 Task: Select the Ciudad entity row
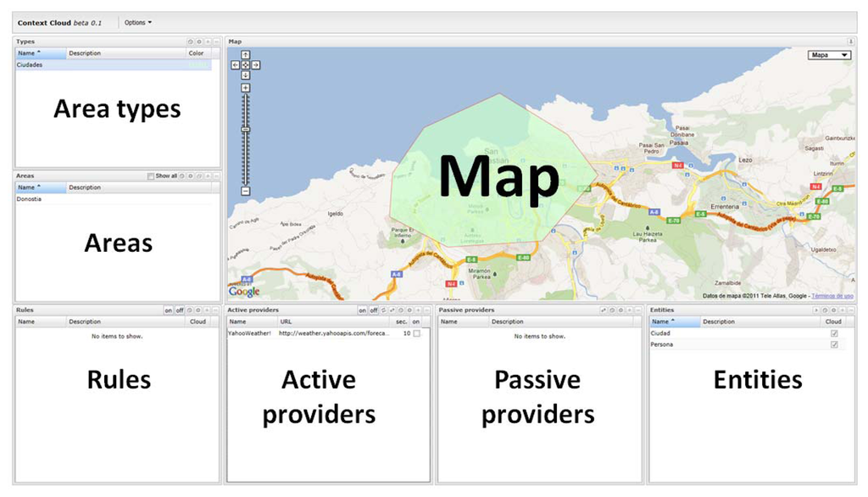[748, 333]
